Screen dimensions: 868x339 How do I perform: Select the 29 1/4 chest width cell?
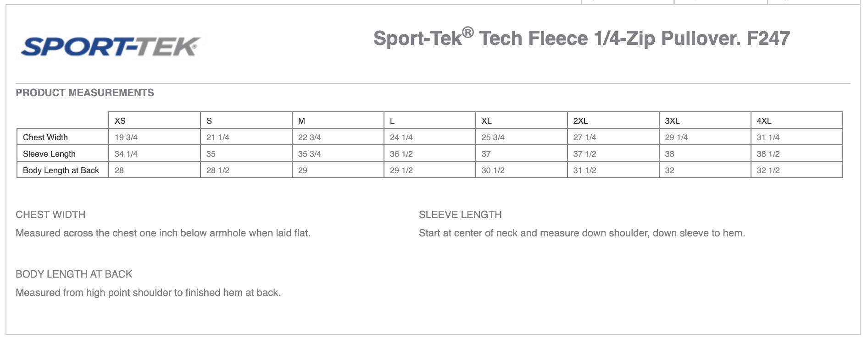705,137
